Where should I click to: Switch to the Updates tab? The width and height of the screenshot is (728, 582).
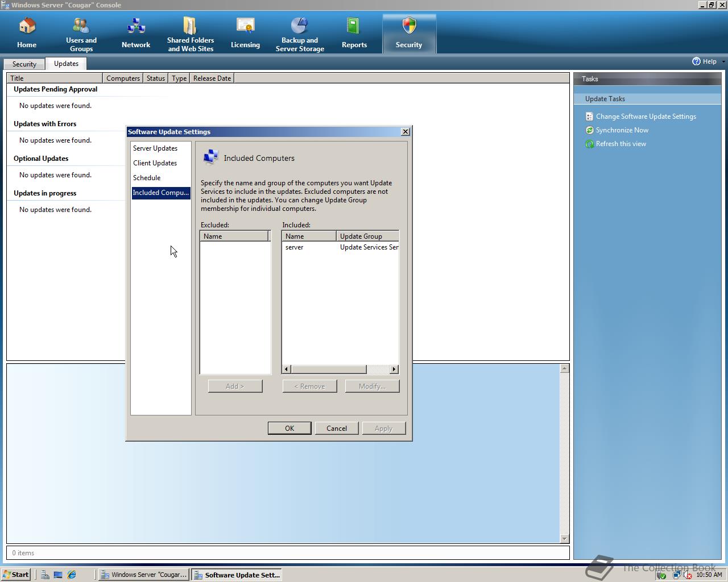[x=66, y=64]
